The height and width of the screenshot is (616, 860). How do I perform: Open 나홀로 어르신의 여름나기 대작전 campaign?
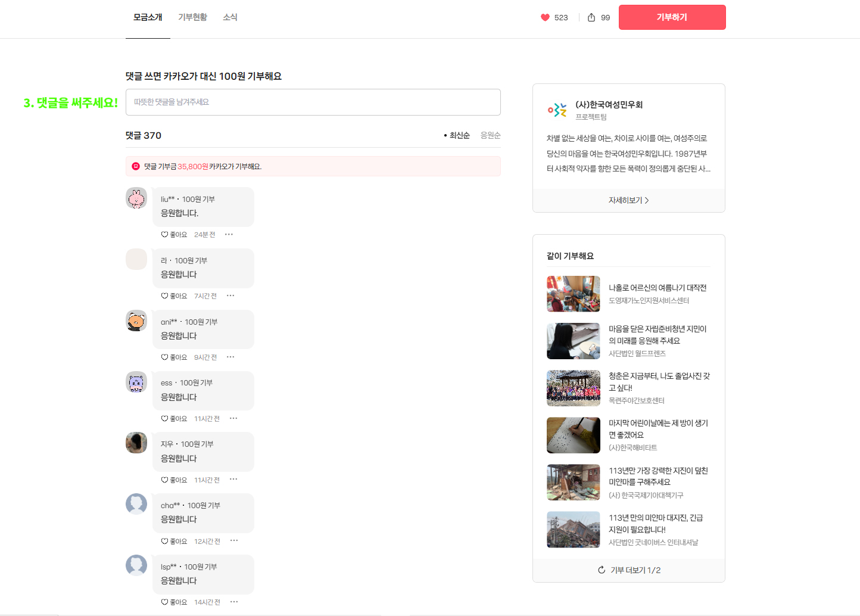[x=658, y=288]
